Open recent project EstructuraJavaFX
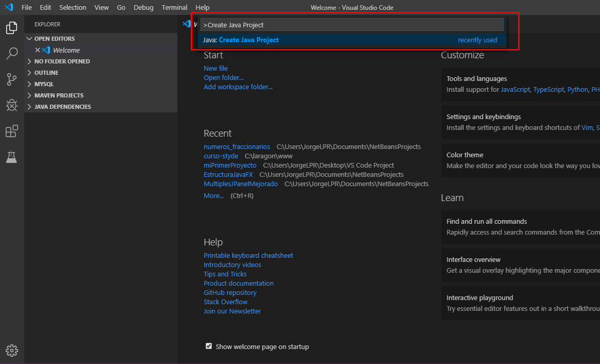 [228, 175]
